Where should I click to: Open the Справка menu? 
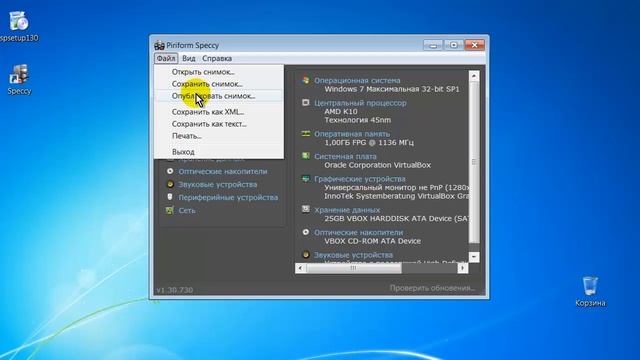point(217,58)
